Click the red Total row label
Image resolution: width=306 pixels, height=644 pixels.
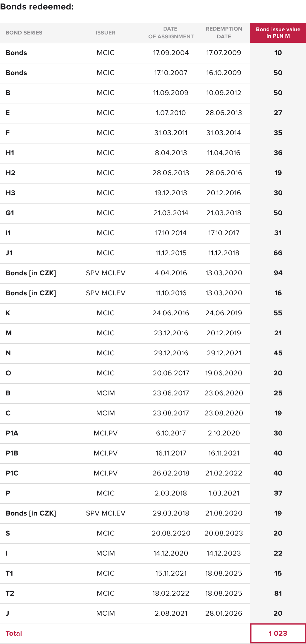pos(14,633)
